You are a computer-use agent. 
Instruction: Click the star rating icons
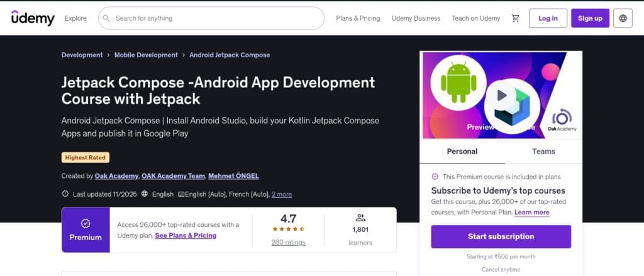288,229
